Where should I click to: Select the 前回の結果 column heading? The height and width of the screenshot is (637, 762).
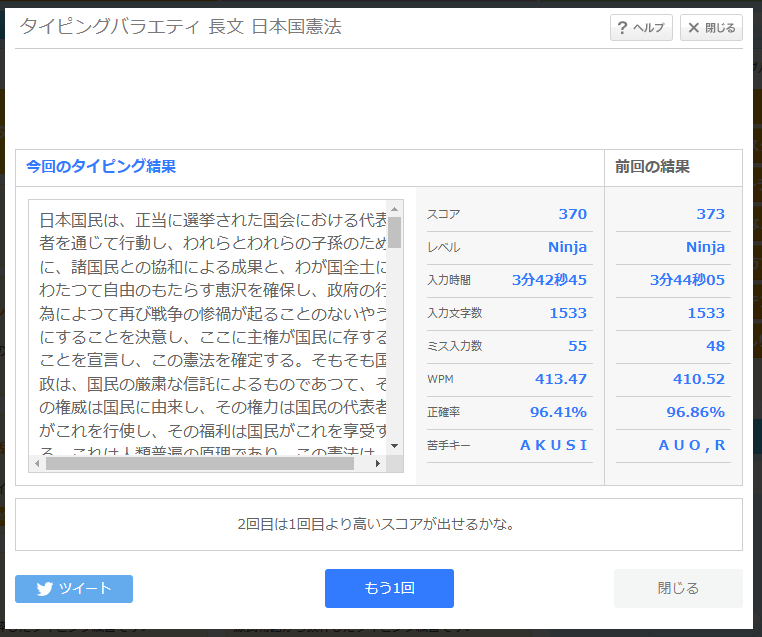tap(652, 167)
